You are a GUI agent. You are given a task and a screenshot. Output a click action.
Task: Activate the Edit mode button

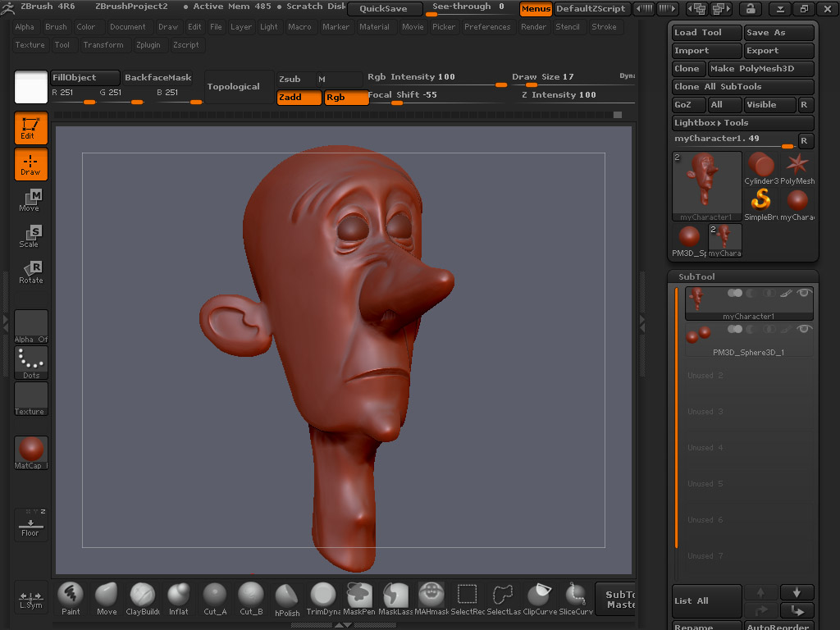coord(30,128)
